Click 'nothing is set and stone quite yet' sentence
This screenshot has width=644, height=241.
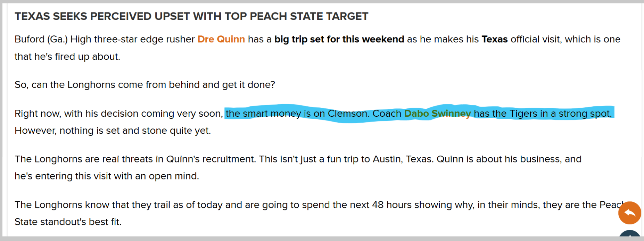pyautogui.click(x=135, y=131)
